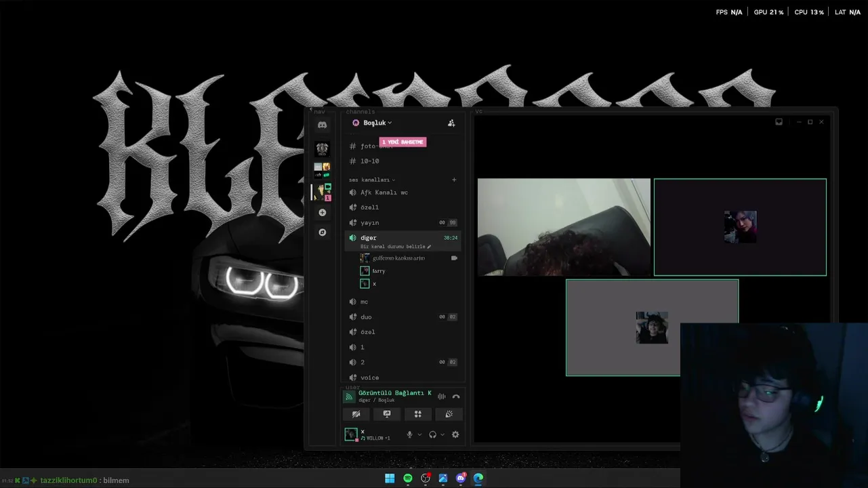Click camera icon next to gulfemın kankısı arjın
This screenshot has width=868, height=488.
454,258
